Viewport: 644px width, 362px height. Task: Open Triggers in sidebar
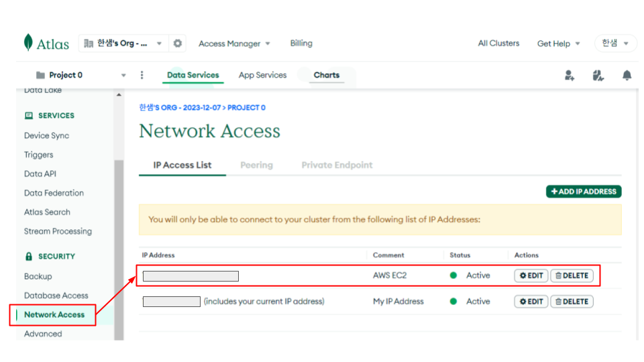tap(39, 155)
